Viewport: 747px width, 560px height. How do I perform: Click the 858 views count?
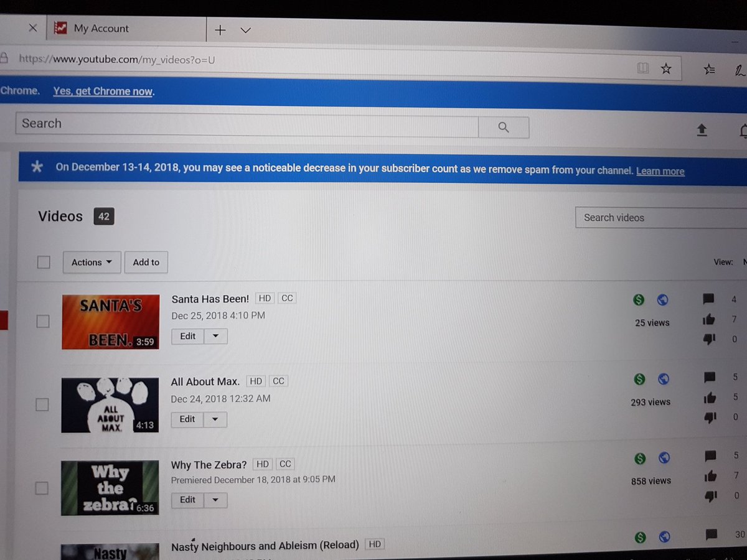[x=651, y=481]
